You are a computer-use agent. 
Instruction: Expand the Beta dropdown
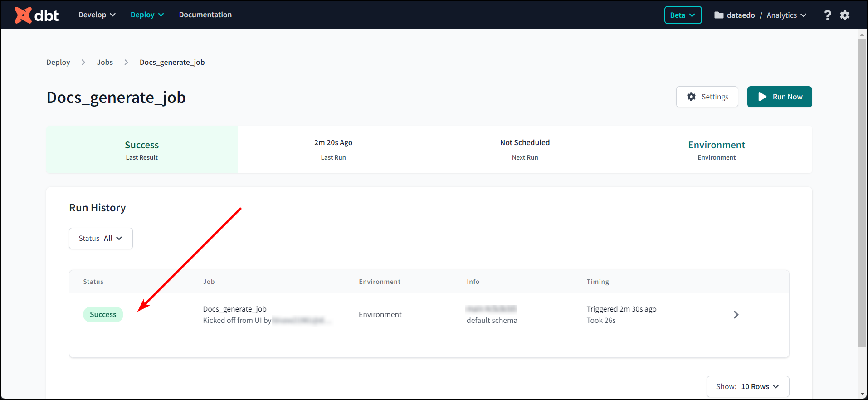pos(683,15)
